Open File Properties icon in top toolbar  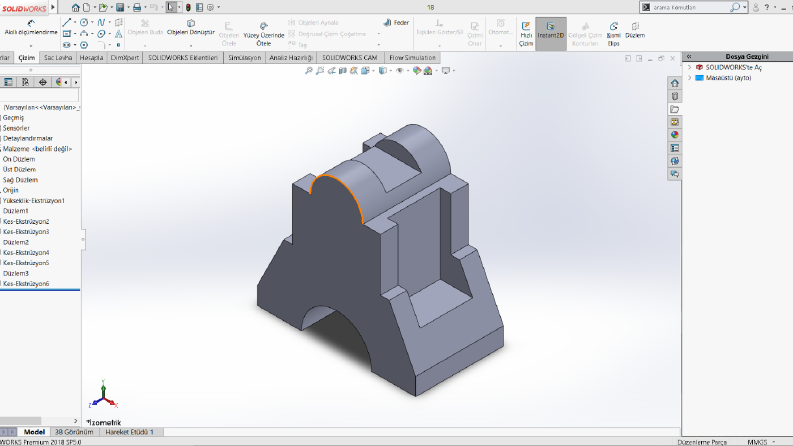(199, 7)
